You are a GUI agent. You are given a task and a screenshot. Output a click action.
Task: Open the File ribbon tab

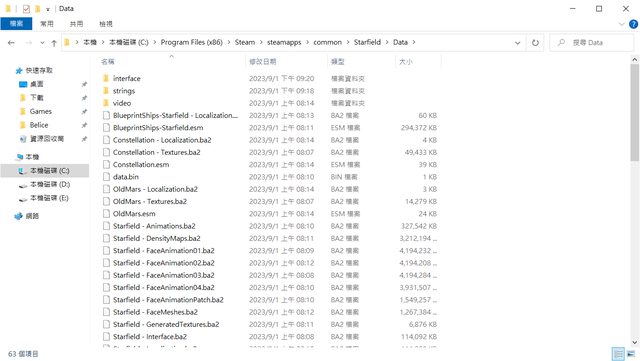16,24
